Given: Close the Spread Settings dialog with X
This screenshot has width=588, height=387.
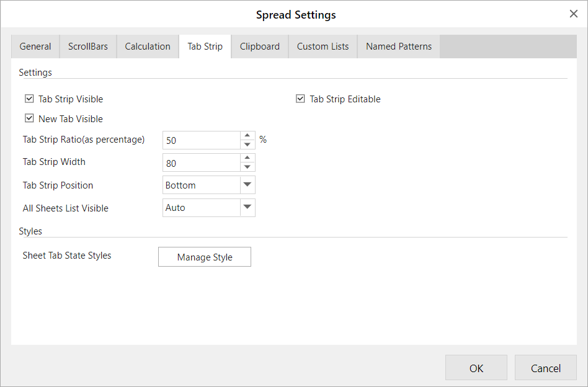Looking at the screenshot, I should [573, 13].
